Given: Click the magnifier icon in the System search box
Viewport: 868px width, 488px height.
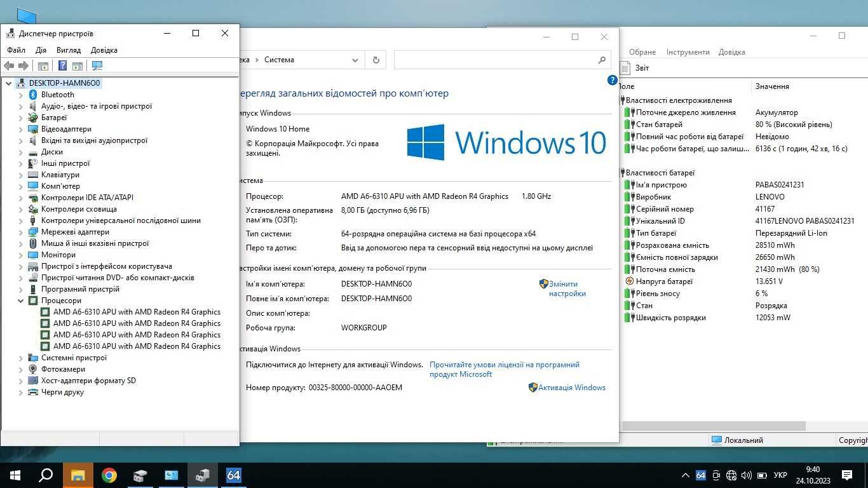Looking at the screenshot, I should coord(602,60).
